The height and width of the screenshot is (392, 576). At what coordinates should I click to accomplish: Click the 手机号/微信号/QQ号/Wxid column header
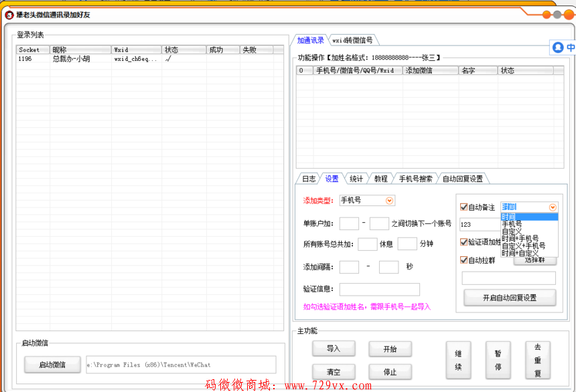tap(358, 70)
